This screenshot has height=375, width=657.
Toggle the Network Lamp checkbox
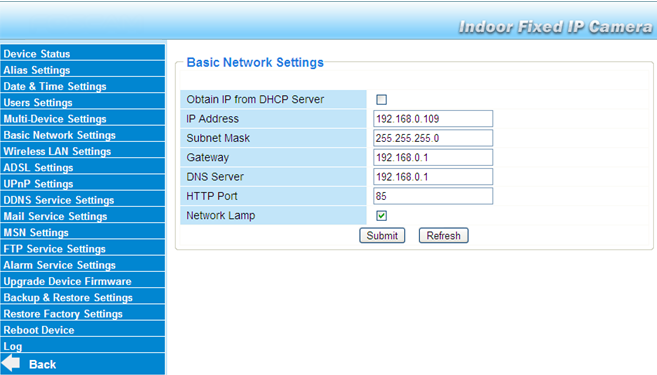pos(381,216)
